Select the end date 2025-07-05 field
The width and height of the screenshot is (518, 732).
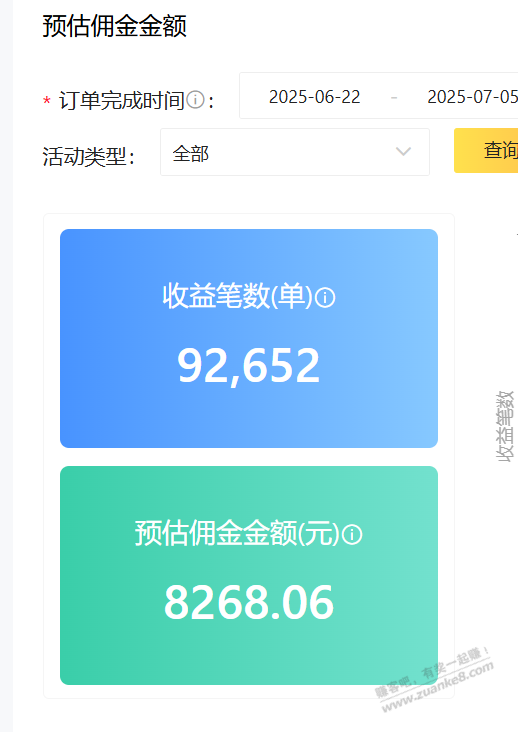coord(472,97)
